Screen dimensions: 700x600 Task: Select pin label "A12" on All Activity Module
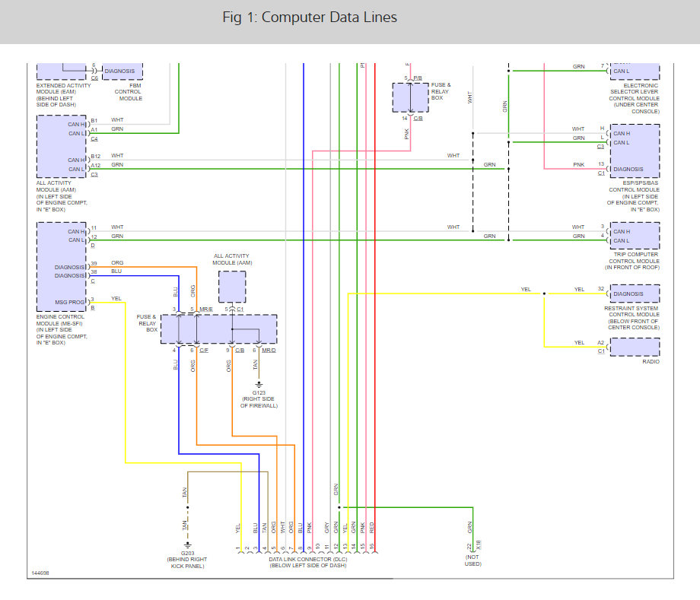tap(96, 166)
